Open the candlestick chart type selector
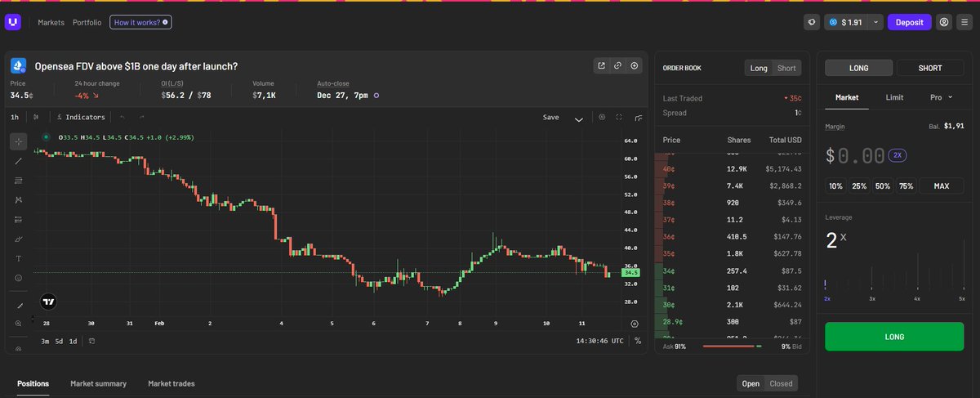The width and height of the screenshot is (980, 398). [x=36, y=117]
